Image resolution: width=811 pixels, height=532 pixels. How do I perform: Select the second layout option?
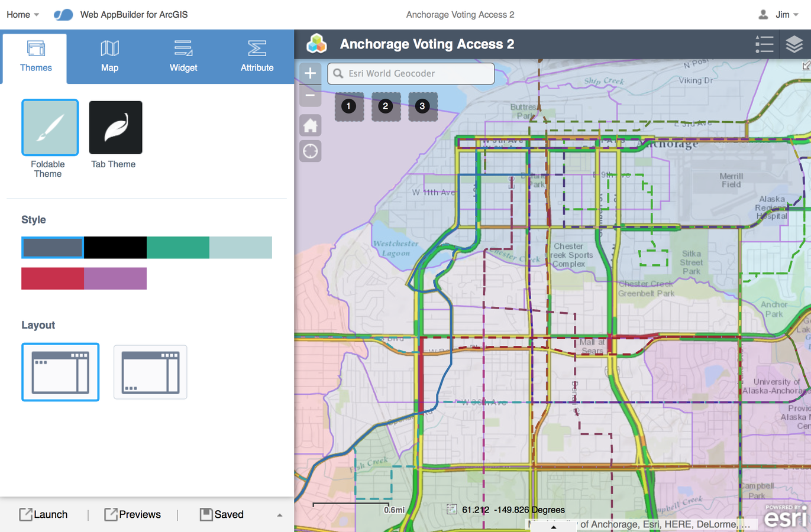click(x=150, y=372)
